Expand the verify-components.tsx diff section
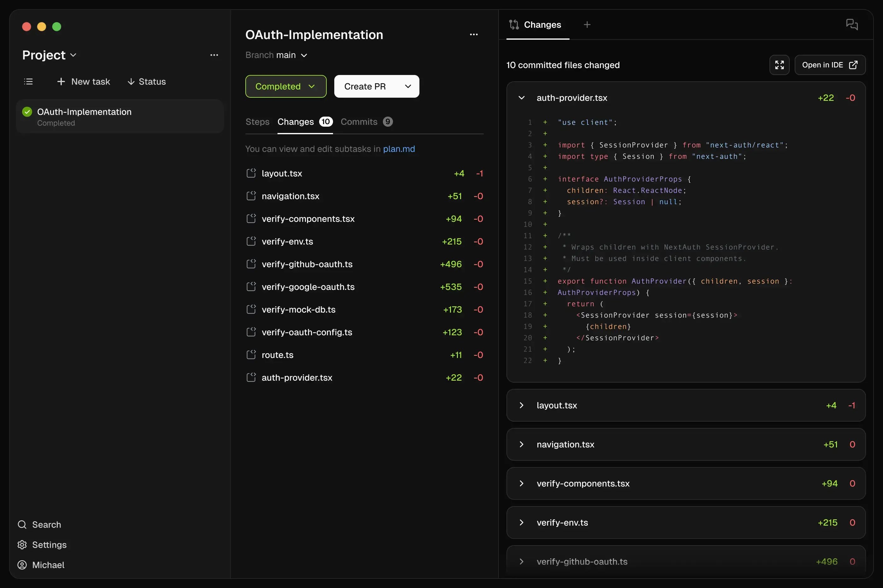883x588 pixels. (521, 483)
